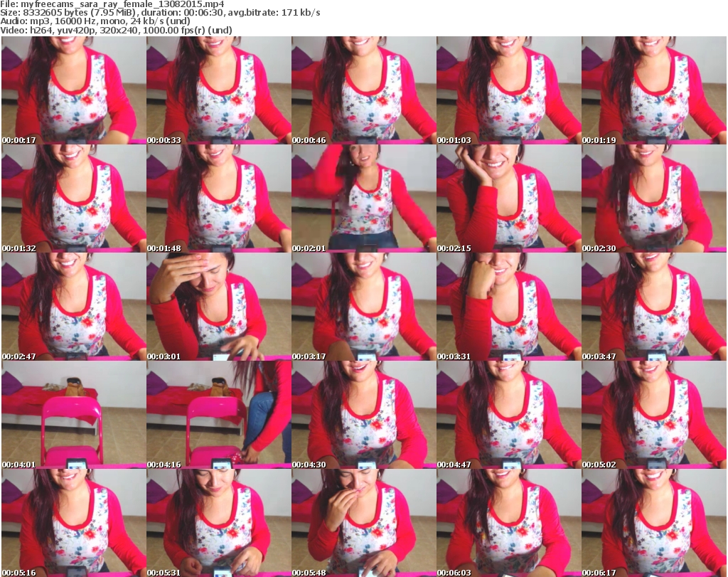Click the Video h264 info line
728x577 pixels.
(116, 30)
